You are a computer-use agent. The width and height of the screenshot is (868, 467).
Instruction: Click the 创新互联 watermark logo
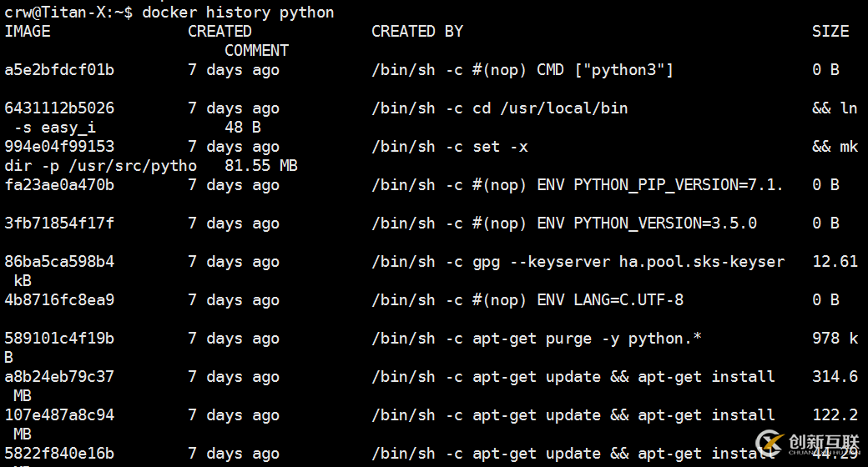pos(814,442)
